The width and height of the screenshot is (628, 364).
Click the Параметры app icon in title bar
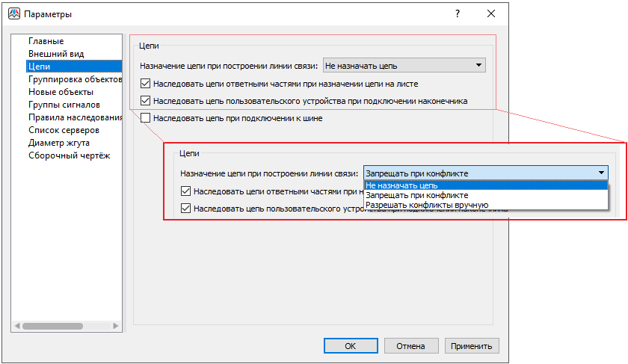(x=14, y=14)
